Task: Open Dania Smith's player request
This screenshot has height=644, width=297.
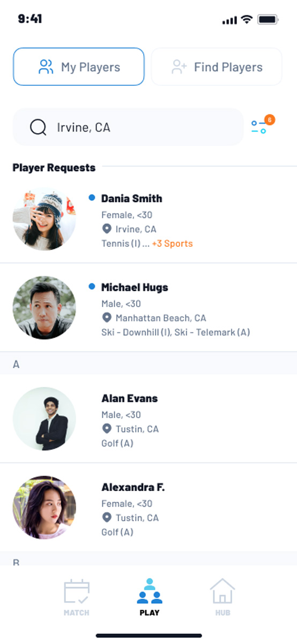Action: tap(148, 219)
